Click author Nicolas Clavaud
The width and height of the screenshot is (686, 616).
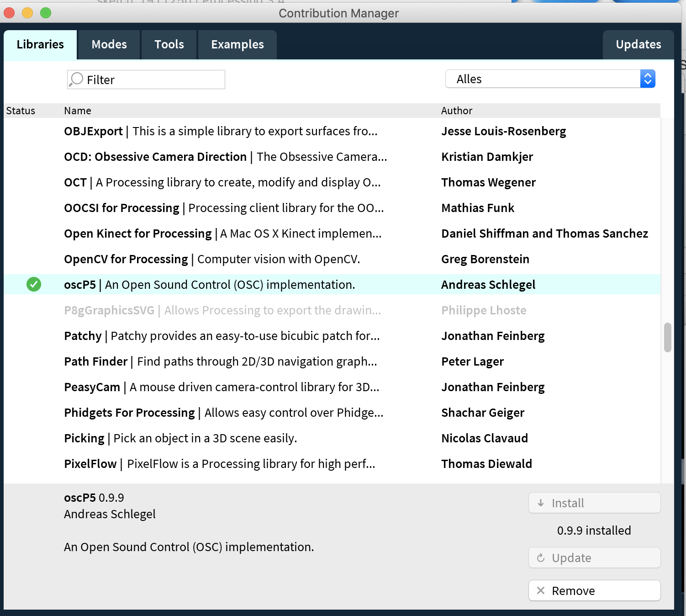click(485, 438)
